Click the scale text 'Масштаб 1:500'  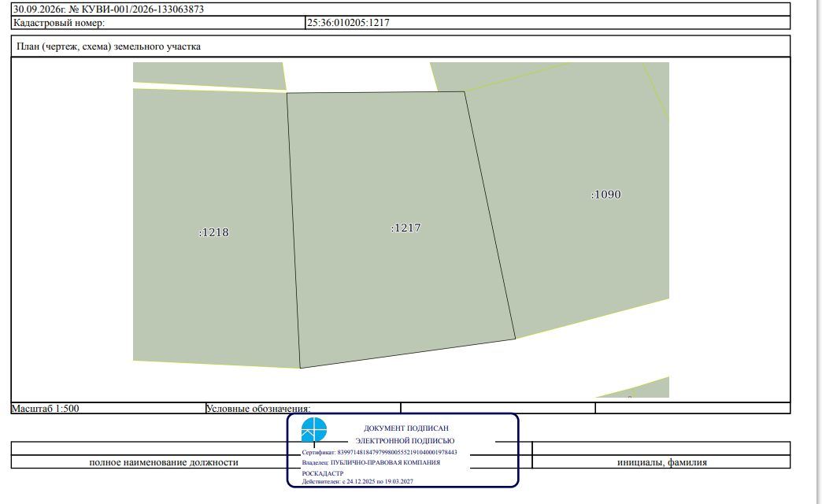(46, 409)
